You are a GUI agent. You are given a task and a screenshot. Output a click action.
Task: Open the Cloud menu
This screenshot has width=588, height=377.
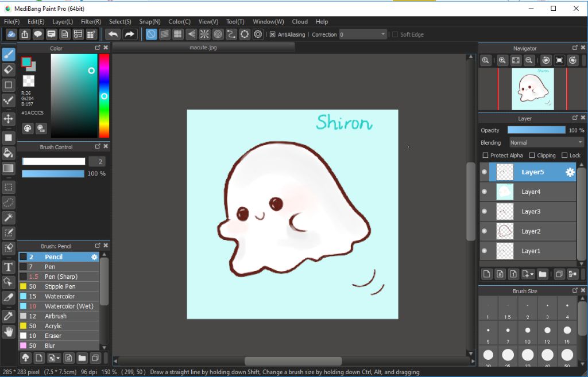pos(300,22)
